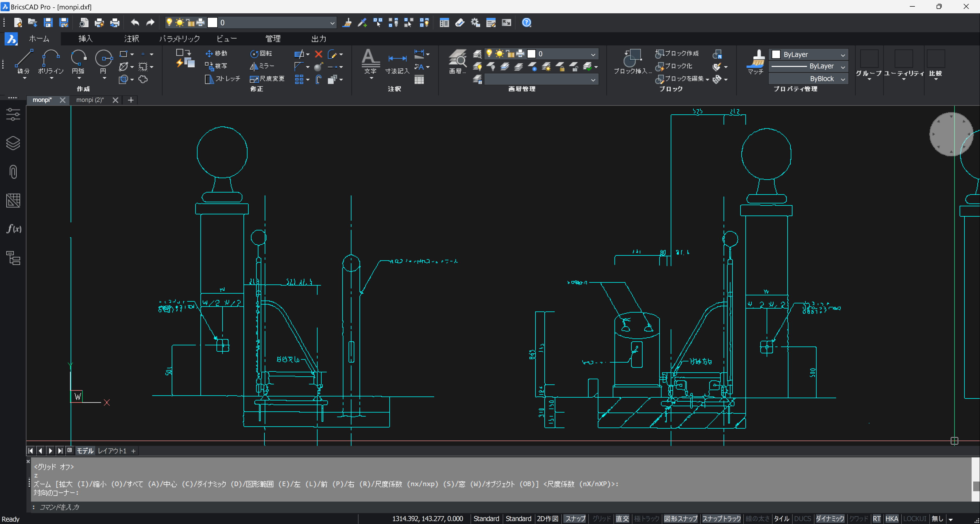The image size is (980, 524).
Task: Click the red Erase X icon
Action: 318,54
